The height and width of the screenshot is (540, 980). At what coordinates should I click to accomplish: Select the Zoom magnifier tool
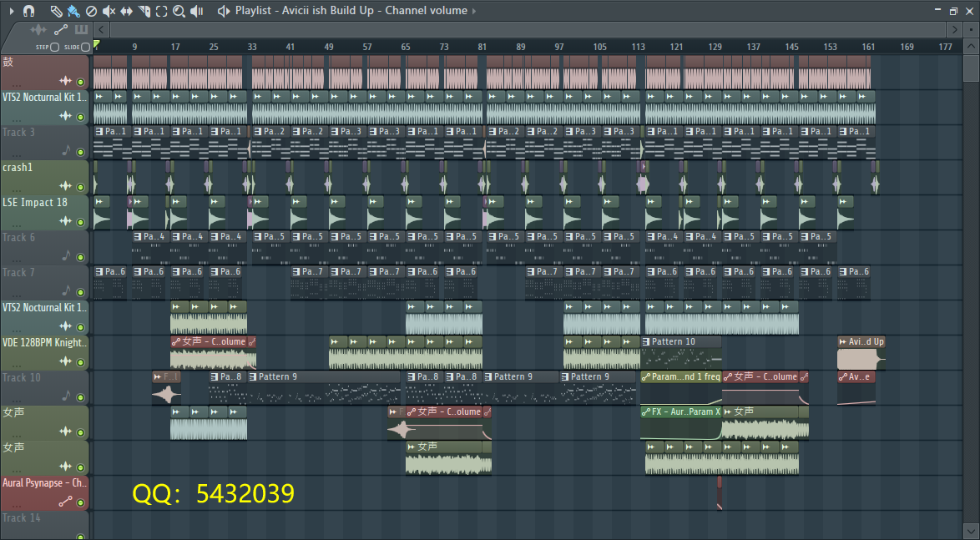tap(179, 11)
